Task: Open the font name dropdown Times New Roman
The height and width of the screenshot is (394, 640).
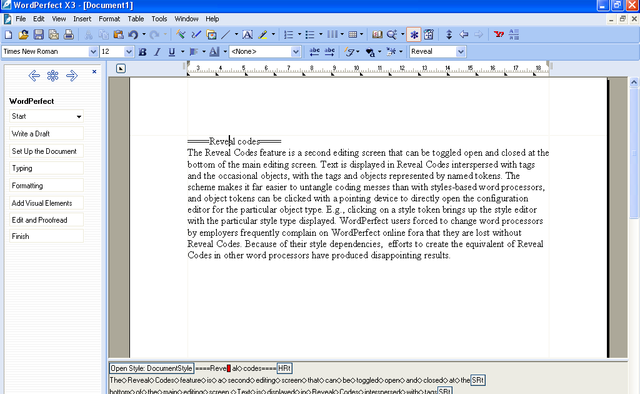Action: 93,52
